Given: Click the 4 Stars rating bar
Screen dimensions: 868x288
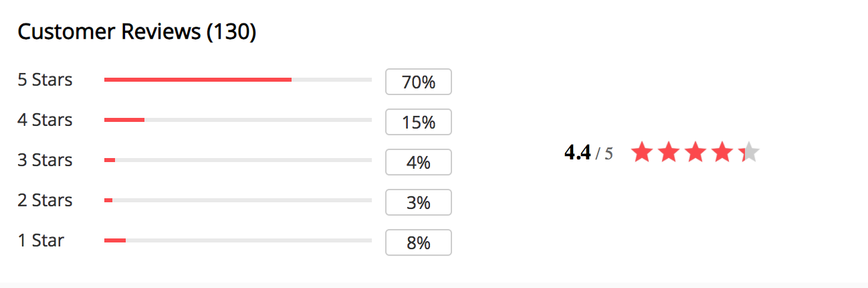Looking at the screenshot, I should [238, 120].
